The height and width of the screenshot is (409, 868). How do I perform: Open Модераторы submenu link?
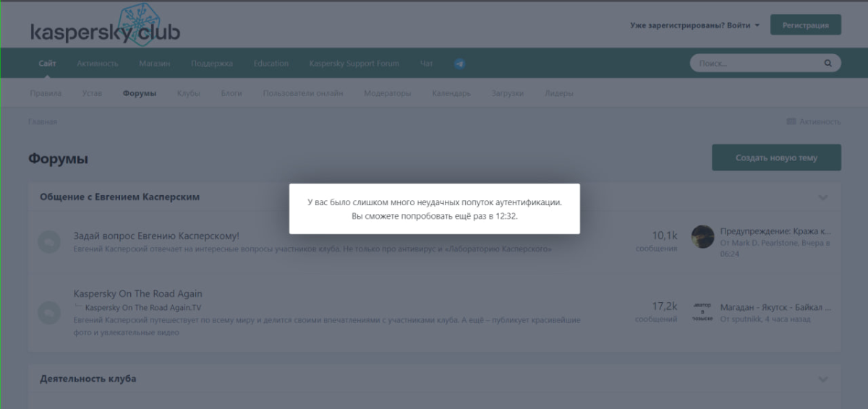click(388, 93)
